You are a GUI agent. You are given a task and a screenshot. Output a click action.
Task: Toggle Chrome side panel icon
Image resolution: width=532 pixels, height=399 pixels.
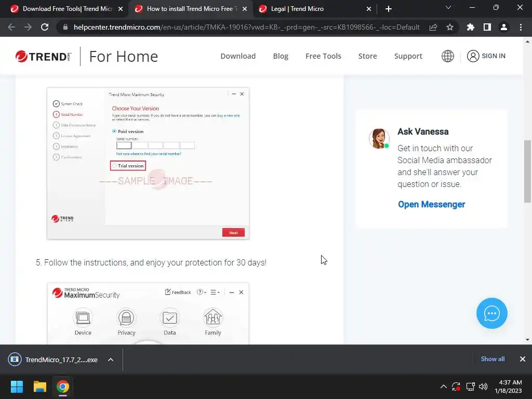[487, 27]
